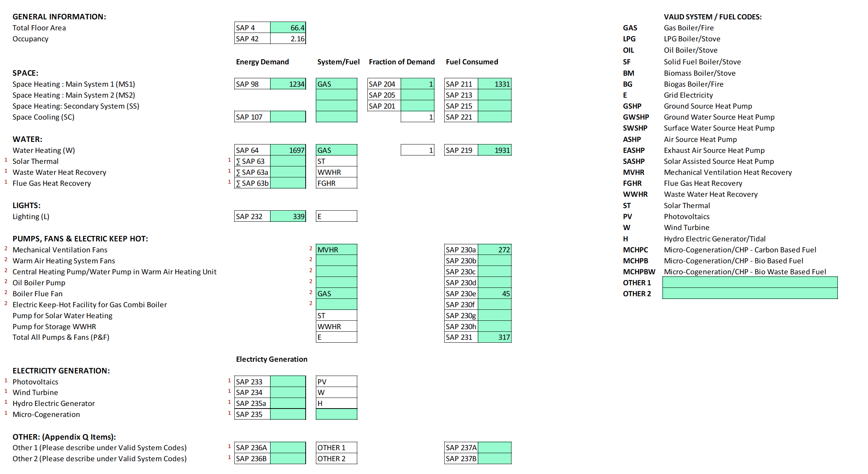The image size is (868, 474).
Task: Select the SAP 204 fraction cell
Action: [418, 84]
